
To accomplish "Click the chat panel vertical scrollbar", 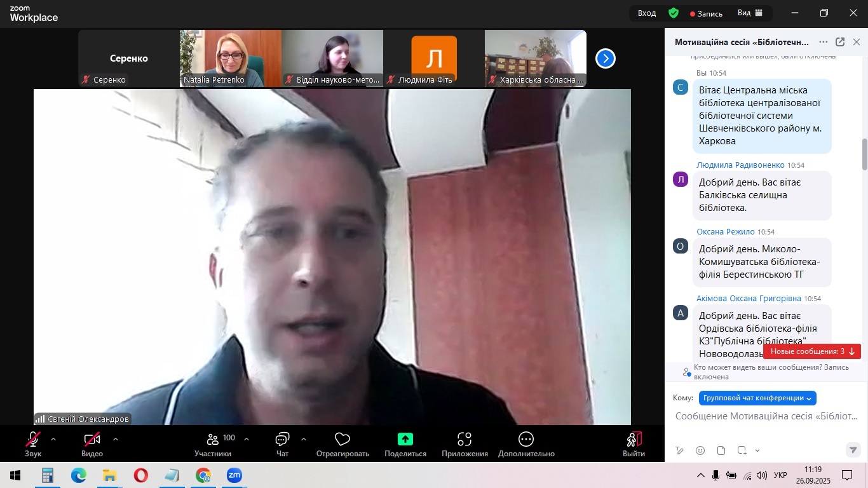I will pos(864,154).
